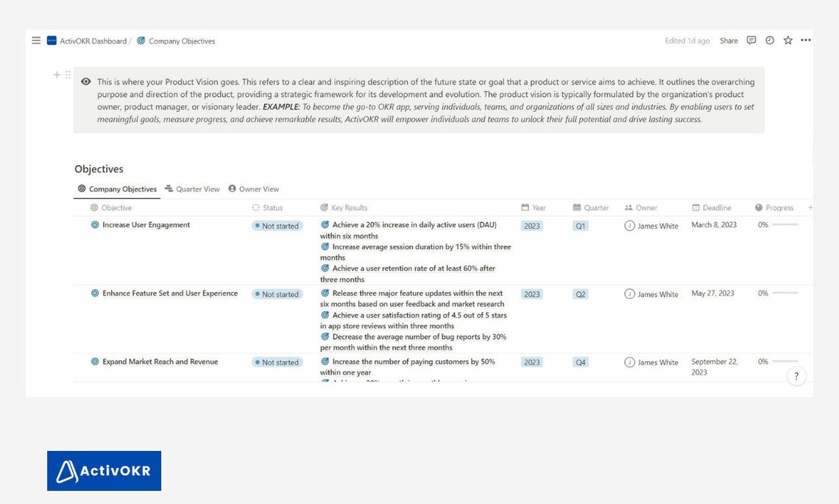The width and height of the screenshot is (839, 504).
Task: Click James White owner in Q2 row
Action: [x=651, y=294]
